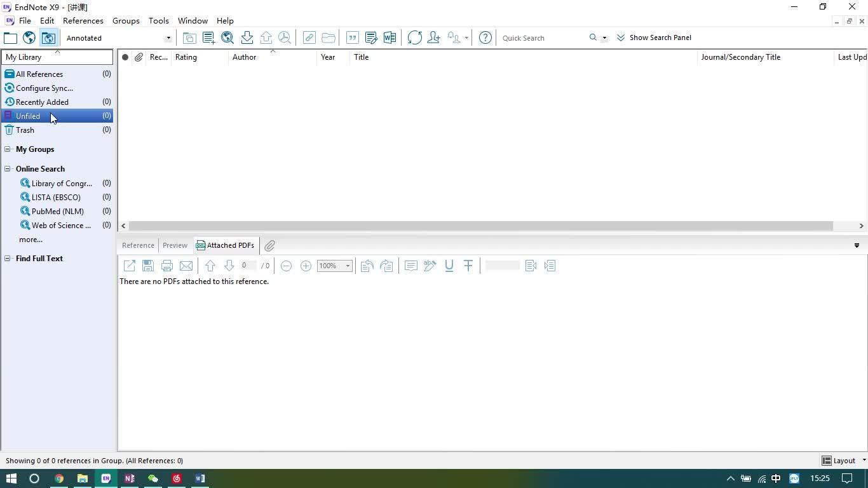Open the PDF zoom level 100% selector
This screenshot has height=488, width=868.
(334, 266)
